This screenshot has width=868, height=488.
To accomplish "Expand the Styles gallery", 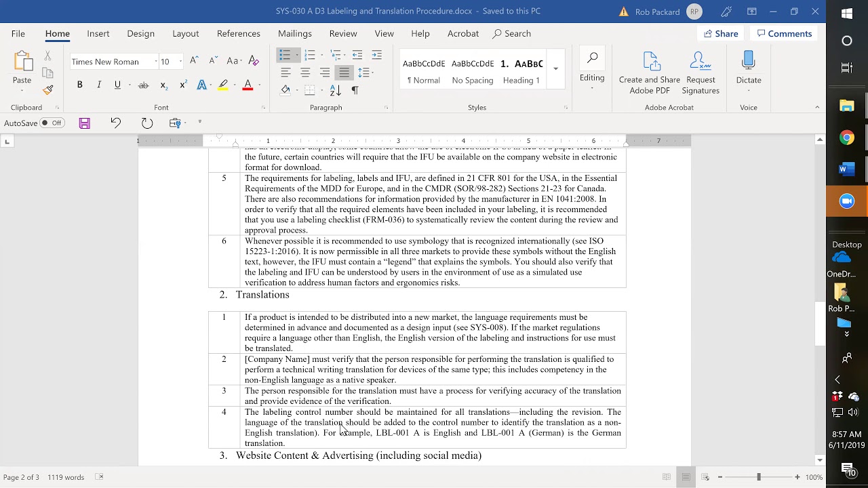I will (x=555, y=68).
